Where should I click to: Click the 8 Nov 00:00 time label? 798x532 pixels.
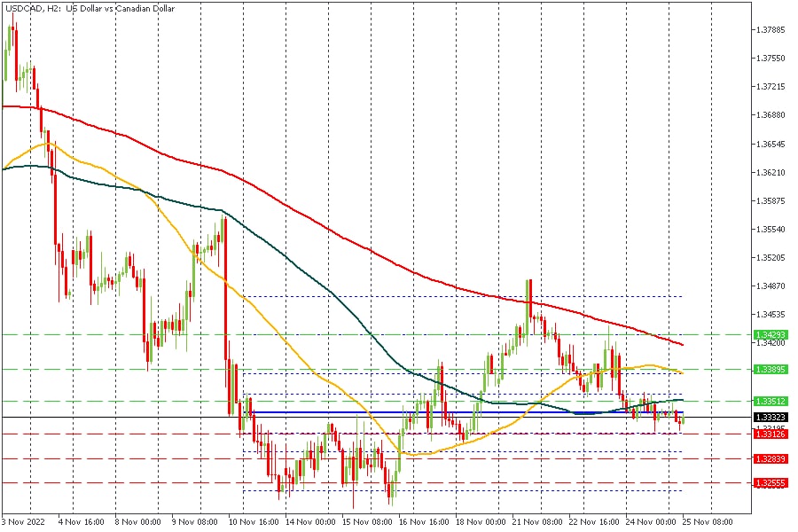point(138,522)
